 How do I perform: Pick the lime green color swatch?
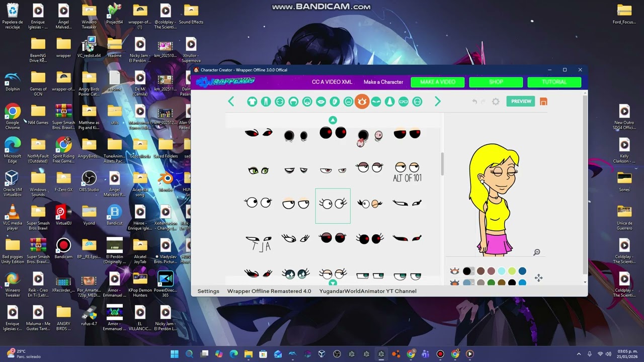pyautogui.click(x=512, y=271)
